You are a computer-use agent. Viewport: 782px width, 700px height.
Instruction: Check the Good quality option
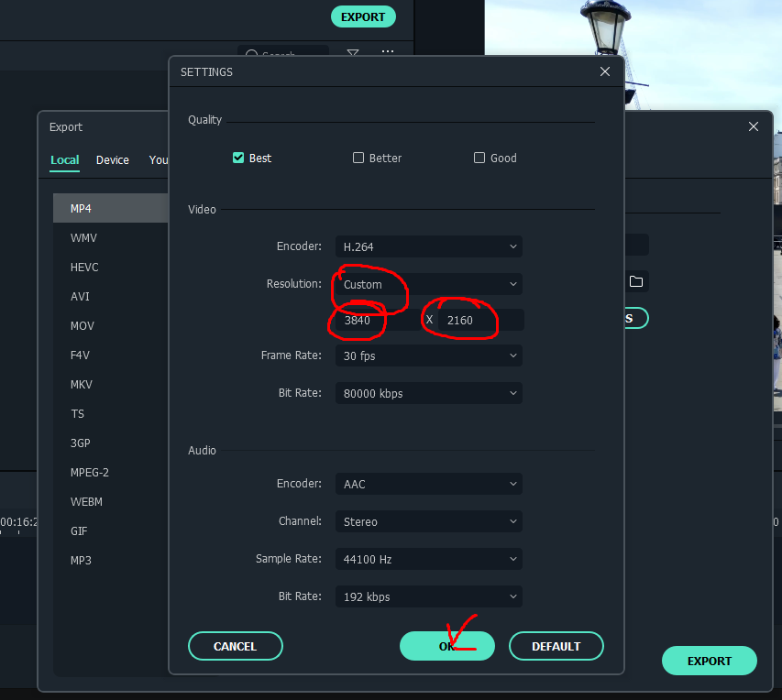coord(479,158)
